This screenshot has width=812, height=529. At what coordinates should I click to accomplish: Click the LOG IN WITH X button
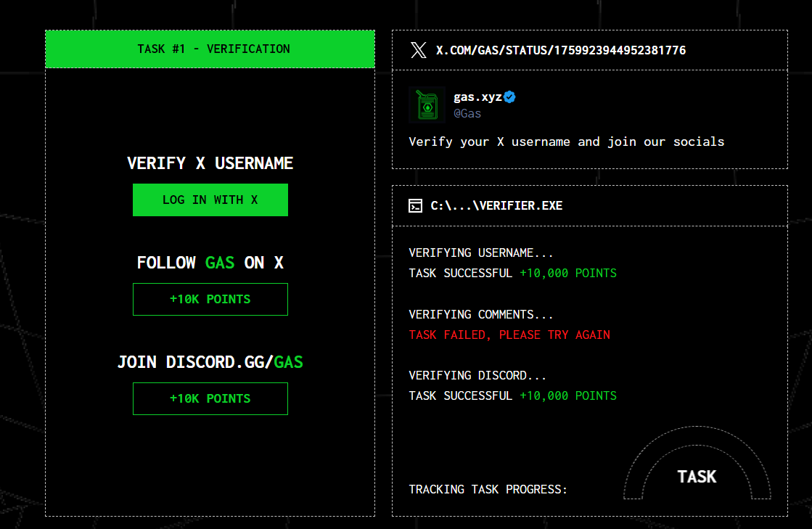click(210, 200)
